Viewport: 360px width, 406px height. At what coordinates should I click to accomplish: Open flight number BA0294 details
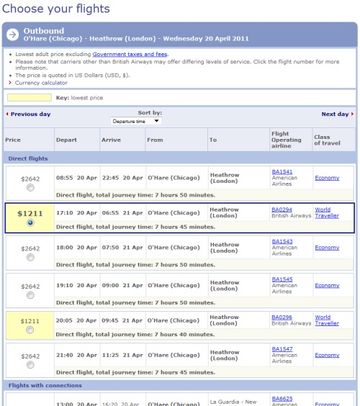[282, 210]
